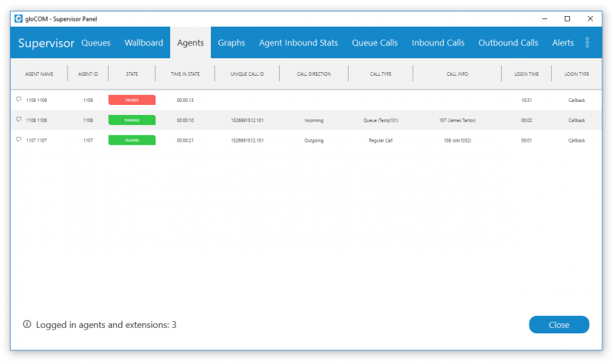The height and width of the screenshot is (364, 613).
Task: Switch to Queue Calls tab
Action: (375, 43)
